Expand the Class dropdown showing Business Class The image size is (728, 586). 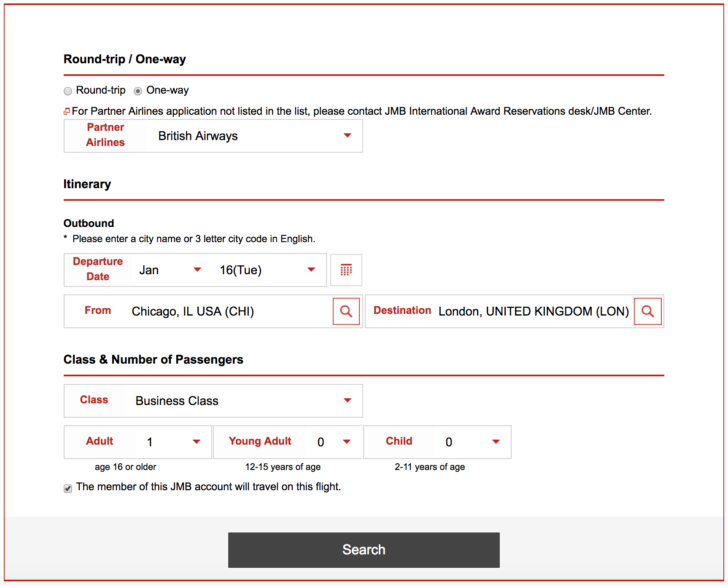243,400
